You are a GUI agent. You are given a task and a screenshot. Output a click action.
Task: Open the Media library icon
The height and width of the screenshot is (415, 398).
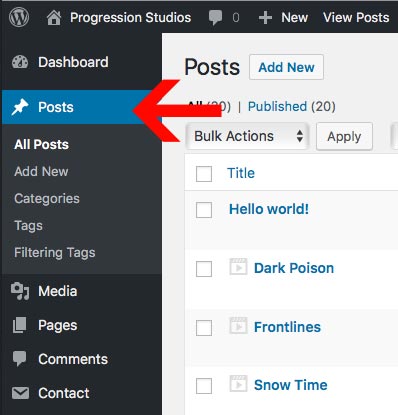[x=20, y=291]
